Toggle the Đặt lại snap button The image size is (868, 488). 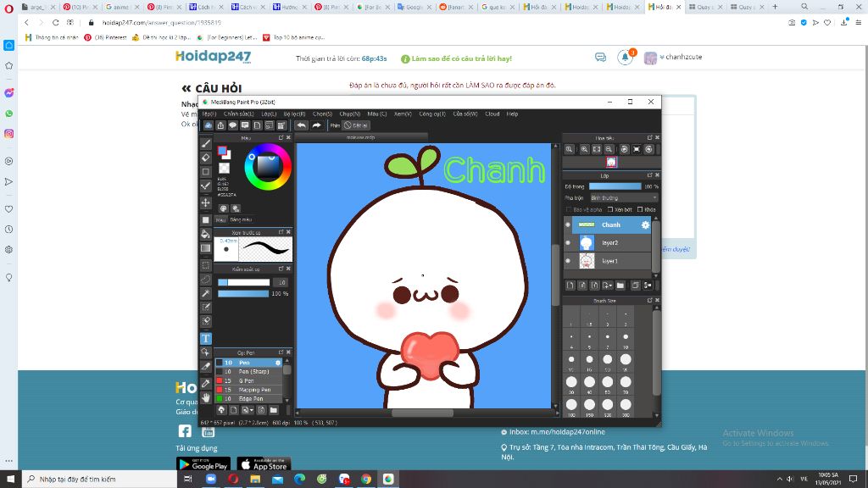tap(356, 125)
